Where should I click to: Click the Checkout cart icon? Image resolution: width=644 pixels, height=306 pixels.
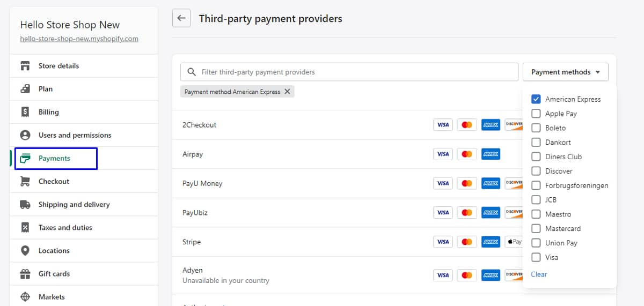click(x=25, y=181)
